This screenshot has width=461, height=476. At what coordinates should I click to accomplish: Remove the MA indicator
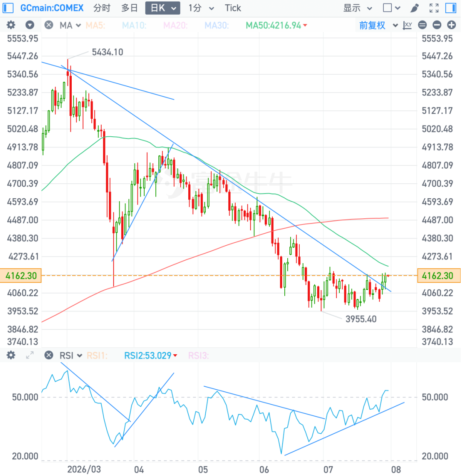[49, 25]
